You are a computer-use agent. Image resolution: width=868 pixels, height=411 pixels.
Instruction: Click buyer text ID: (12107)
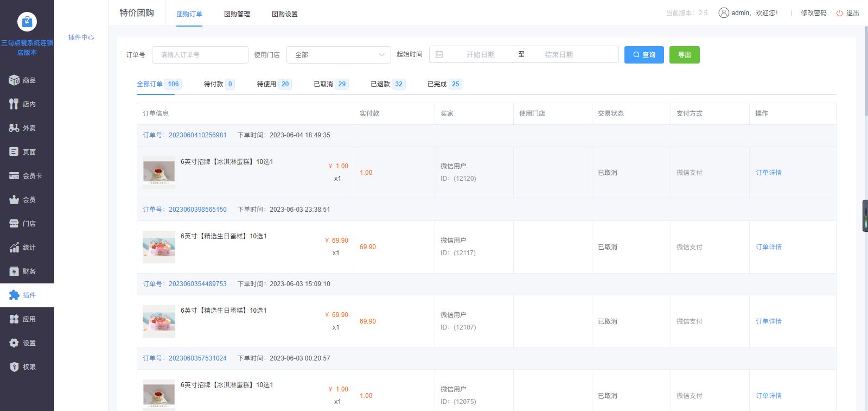(458, 327)
